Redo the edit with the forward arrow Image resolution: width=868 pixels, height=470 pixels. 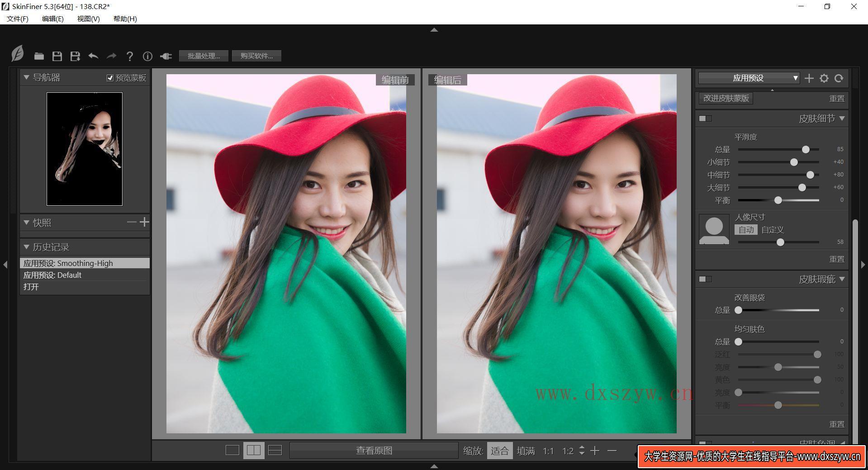click(x=111, y=56)
